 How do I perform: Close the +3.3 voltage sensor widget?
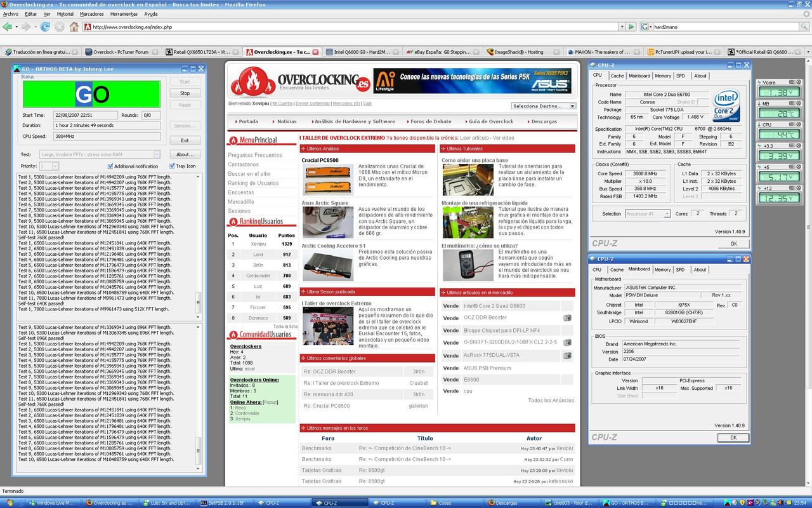tap(797, 146)
